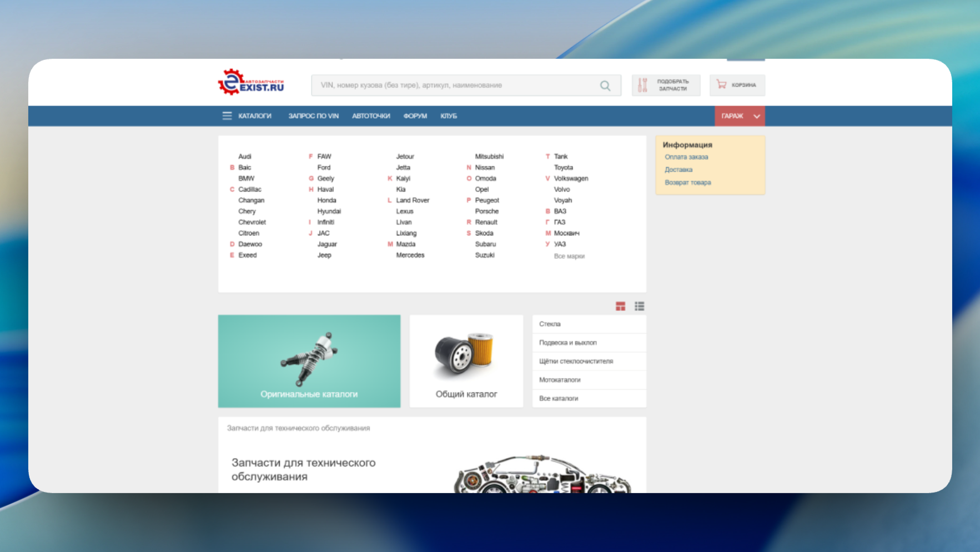Screen dimensions: 980x552
Task: Select the Мотокаталоги row
Action: tap(589, 380)
